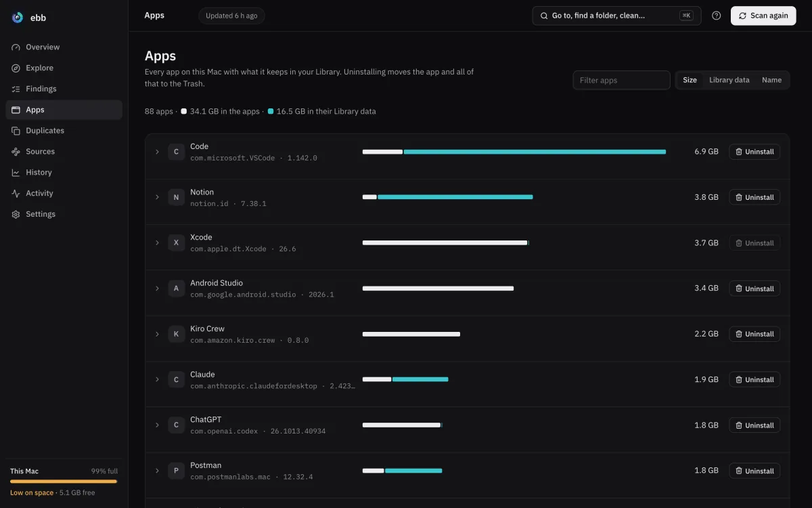Screen dimensions: 812x508
Task: Click the ebb logo icon
Action: (x=18, y=18)
